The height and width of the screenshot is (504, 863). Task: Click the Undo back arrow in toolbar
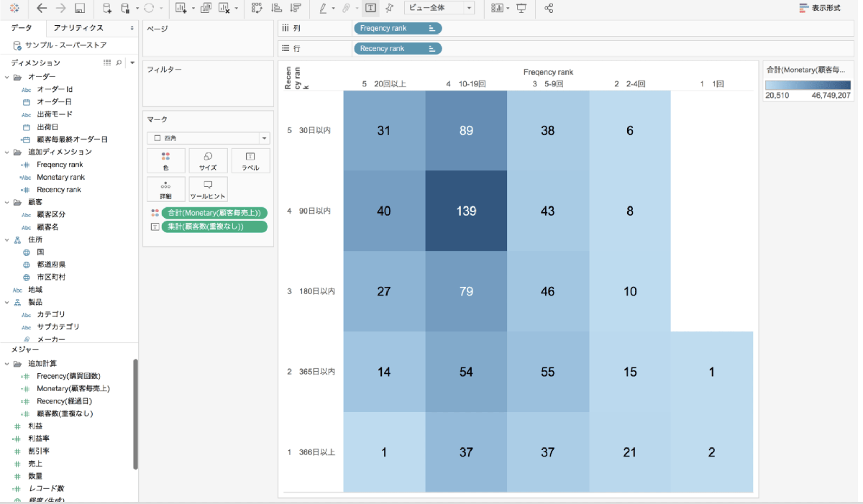point(42,9)
